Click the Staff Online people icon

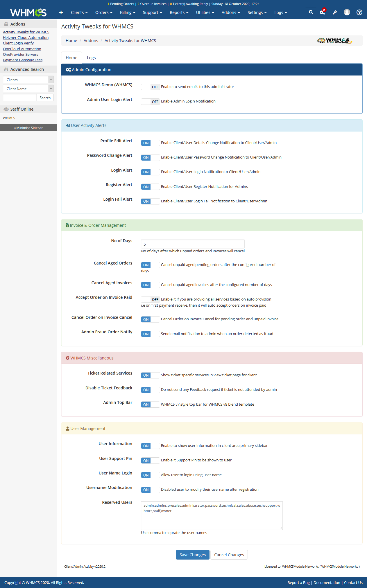(6, 109)
